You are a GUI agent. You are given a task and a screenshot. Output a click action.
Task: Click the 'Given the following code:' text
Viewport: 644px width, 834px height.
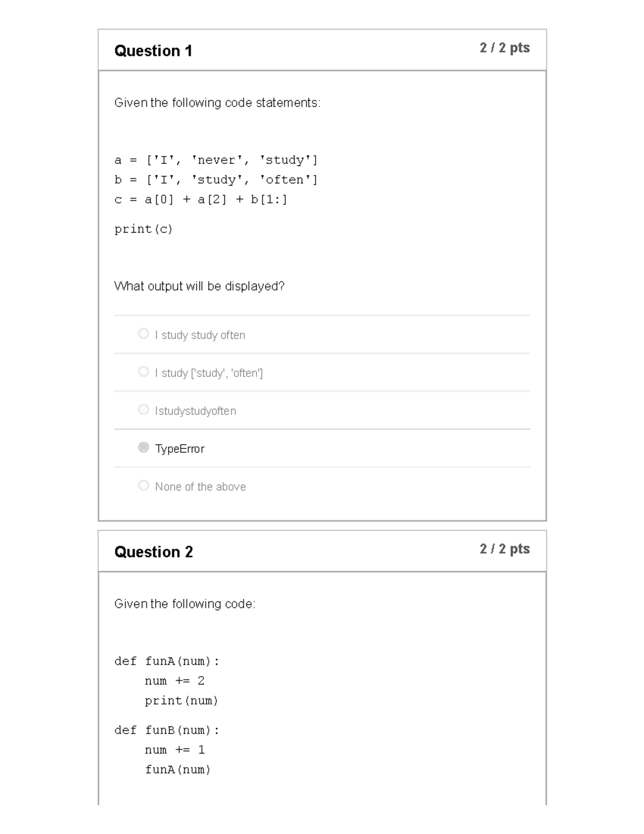(185, 604)
